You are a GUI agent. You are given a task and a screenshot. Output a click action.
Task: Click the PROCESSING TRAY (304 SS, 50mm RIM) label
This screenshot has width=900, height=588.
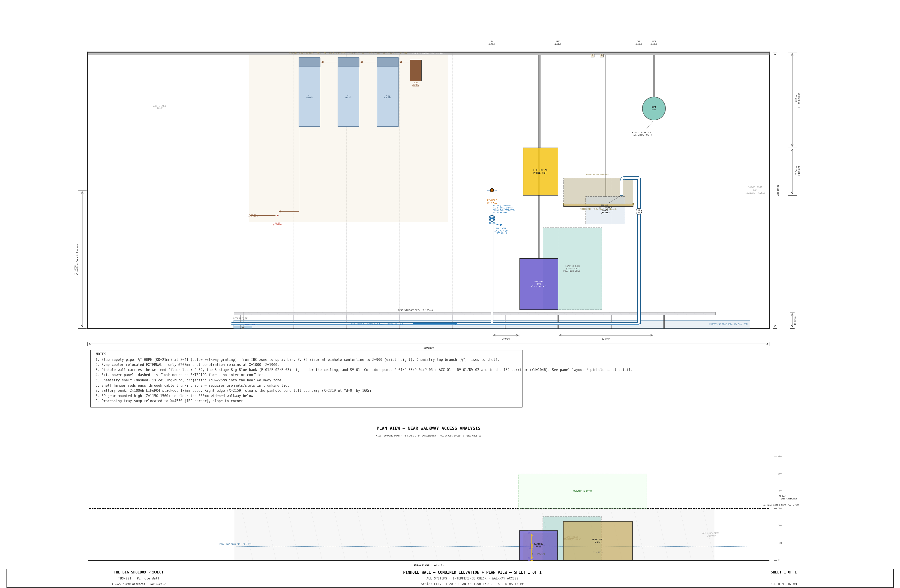pos(728,324)
